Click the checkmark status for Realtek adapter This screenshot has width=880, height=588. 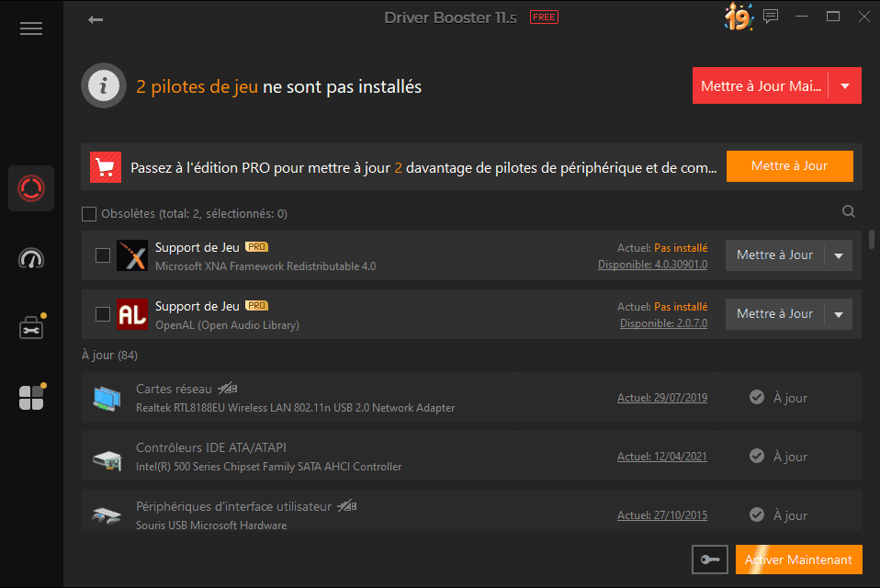tap(757, 397)
